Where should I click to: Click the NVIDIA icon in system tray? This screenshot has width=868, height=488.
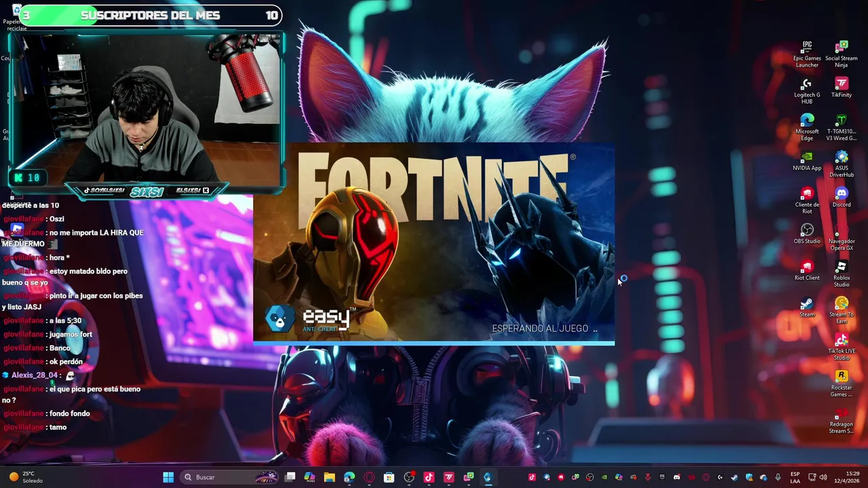[x=604, y=477]
